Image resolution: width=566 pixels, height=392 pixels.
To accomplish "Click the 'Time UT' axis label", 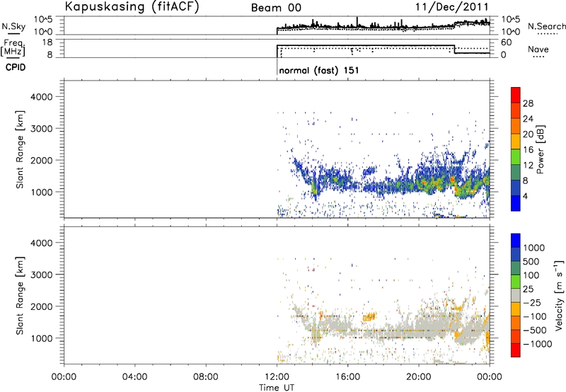I will [277, 388].
